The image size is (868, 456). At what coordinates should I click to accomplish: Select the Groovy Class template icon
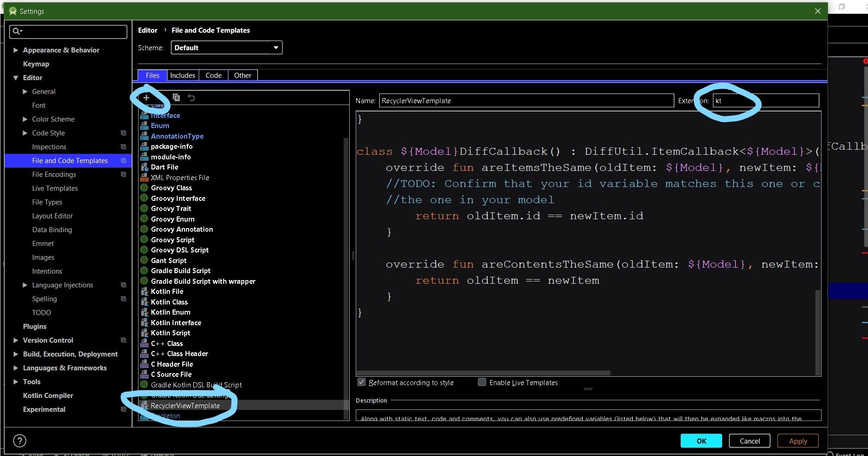pos(144,188)
